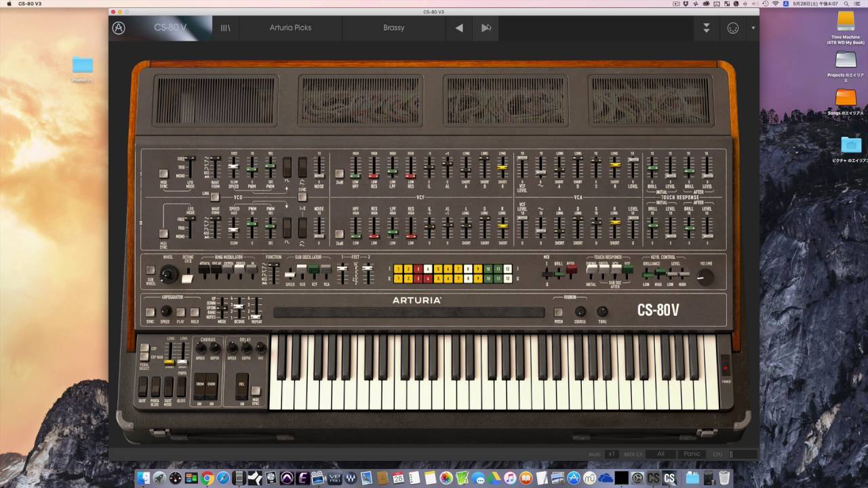The width and height of the screenshot is (868, 488).
Task: Adjust Delay Speed knob
Action: (x=231, y=348)
